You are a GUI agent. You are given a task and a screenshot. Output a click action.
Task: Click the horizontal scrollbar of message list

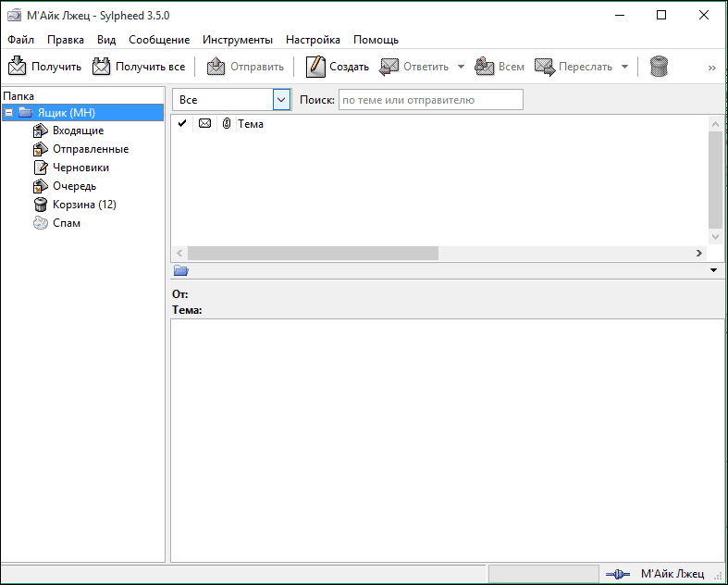tap(313, 253)
